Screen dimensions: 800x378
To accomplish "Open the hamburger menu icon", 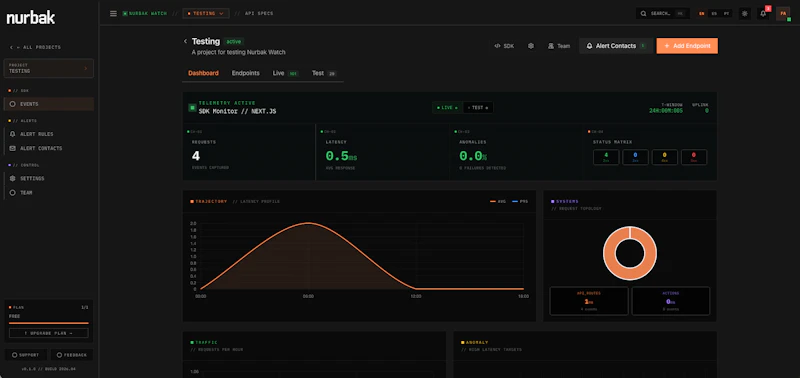I will [x=113, y=14].
